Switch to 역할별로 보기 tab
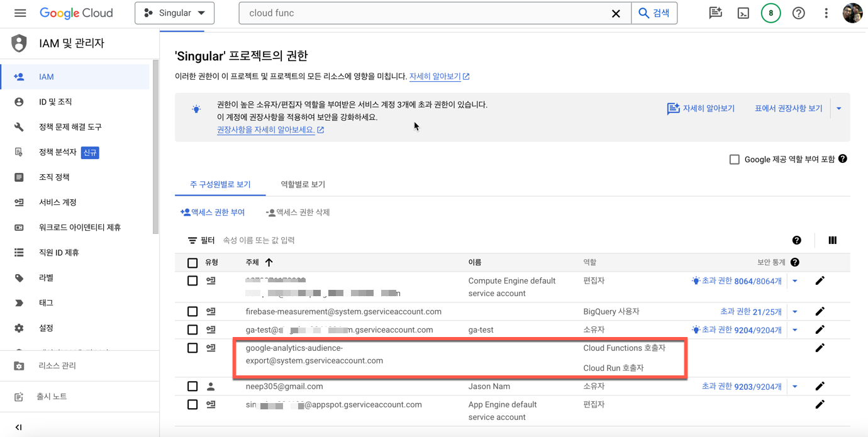868x437 pixels. [x=303, y=184]
